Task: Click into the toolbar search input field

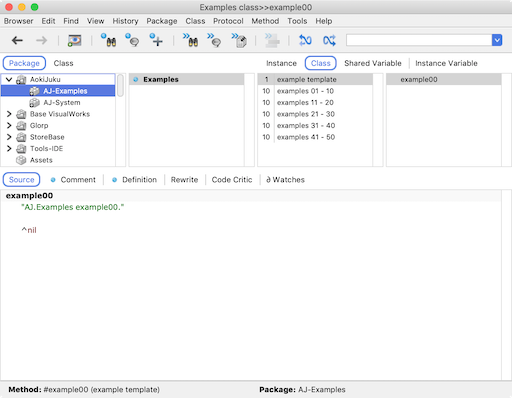Action: [419, 40]
